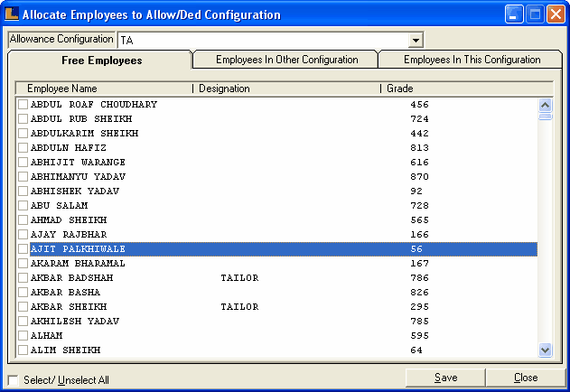The height and width of the screenshot is (392, 570).
Task: Click the Save button
Action: point(445,378)
